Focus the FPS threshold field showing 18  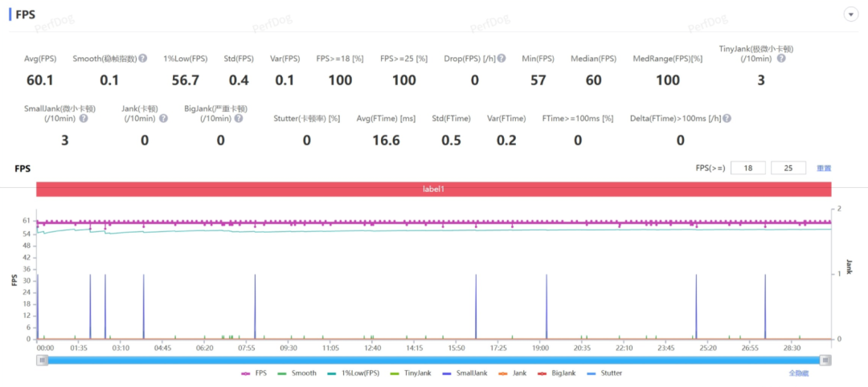748,168
